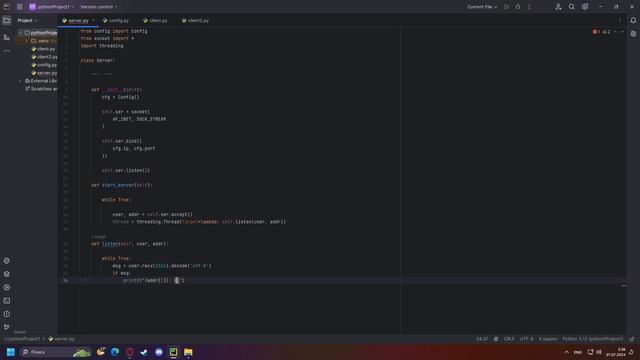
Task: Open the Project tool window icon
Action: [x=7, y=20]
